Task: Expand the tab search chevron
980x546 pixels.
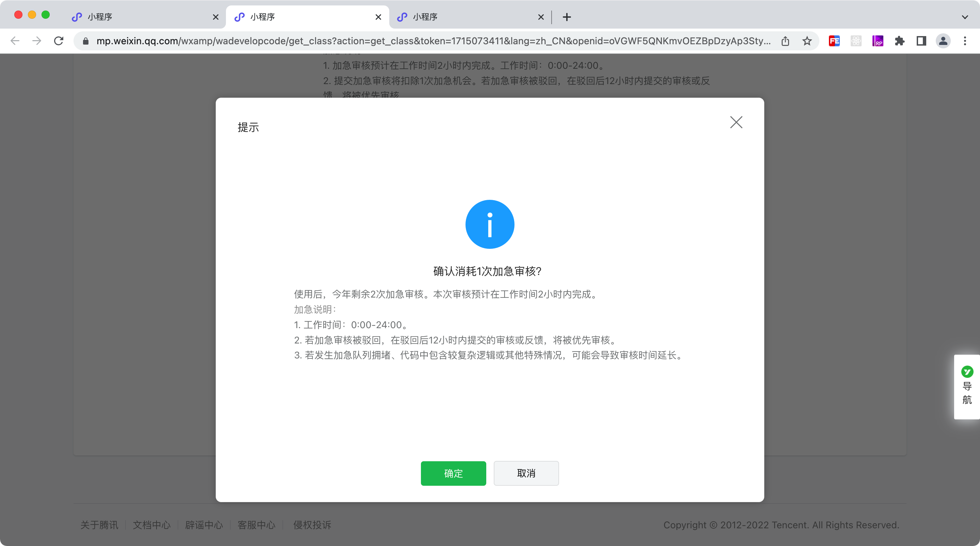Action: 965,17
